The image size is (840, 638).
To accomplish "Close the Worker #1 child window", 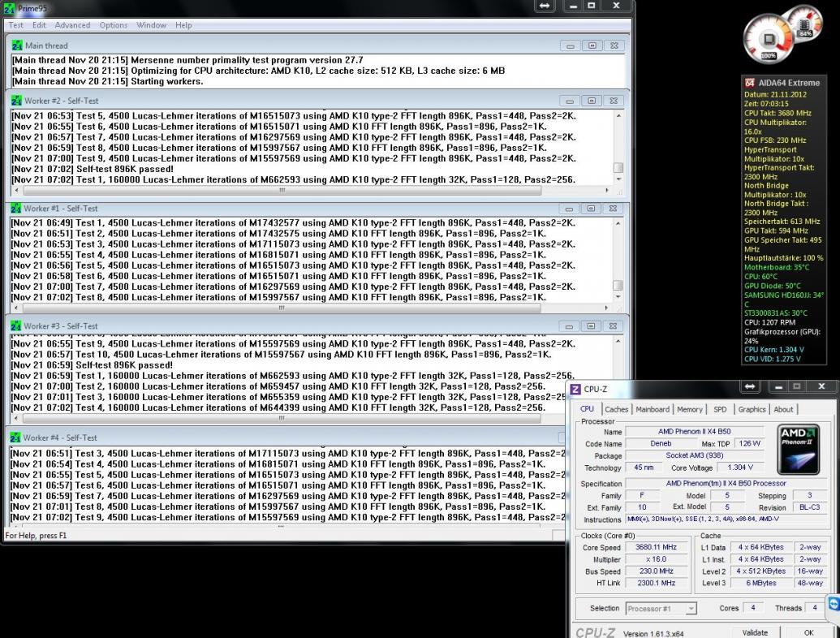I will coord(613,209).
